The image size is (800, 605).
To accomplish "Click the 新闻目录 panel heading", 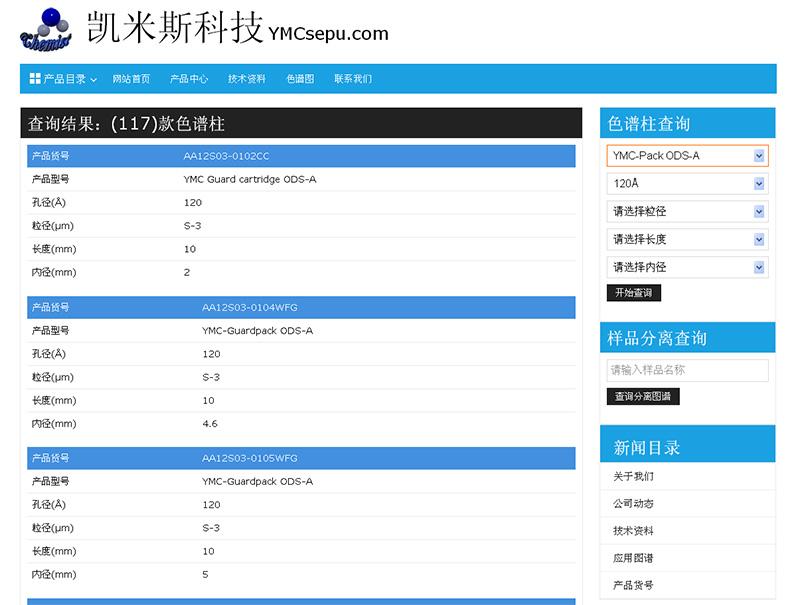I will [646, 447].
